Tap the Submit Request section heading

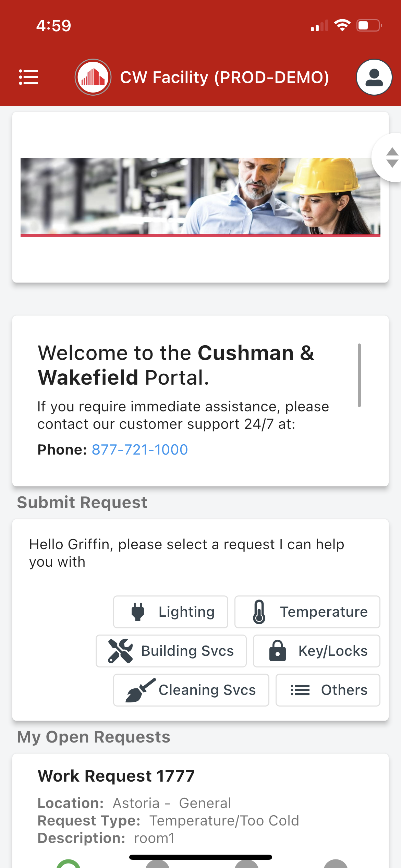click(82, 503)
